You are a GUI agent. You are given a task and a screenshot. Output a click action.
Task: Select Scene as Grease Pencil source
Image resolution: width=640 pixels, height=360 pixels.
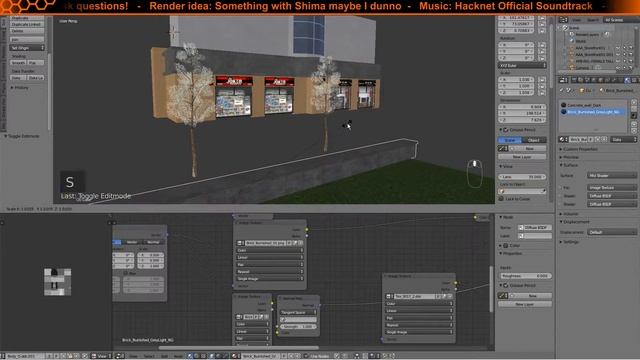(x=510, y=140)
